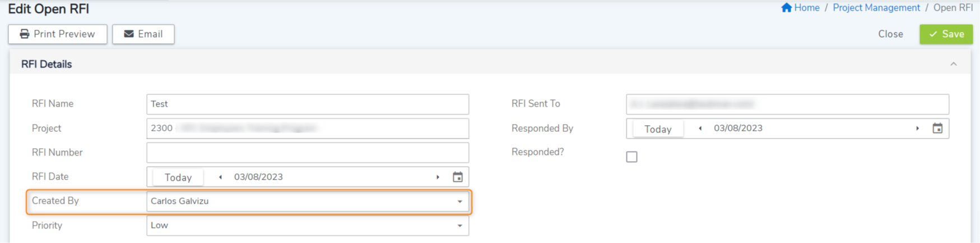The image size is (980, 243).
Task: Collapse the RFI Details section chevron
Action: pyautogui.click(x=954, y=65)
